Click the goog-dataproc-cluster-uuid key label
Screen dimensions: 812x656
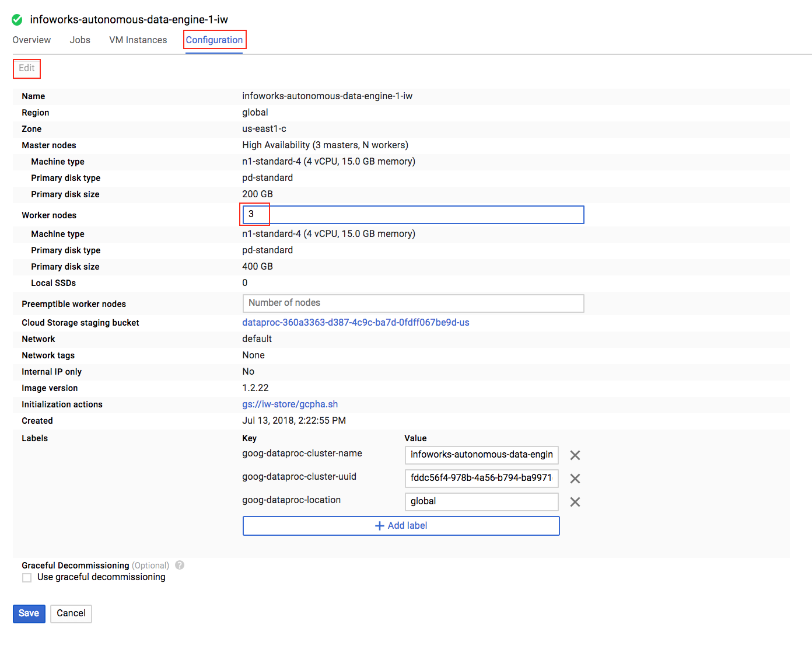click(x=299, y=476)
